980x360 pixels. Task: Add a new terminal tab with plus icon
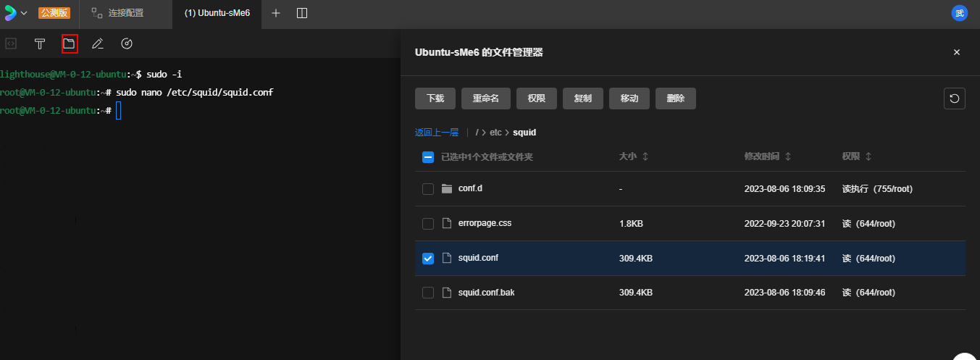[x=275, y=13]
